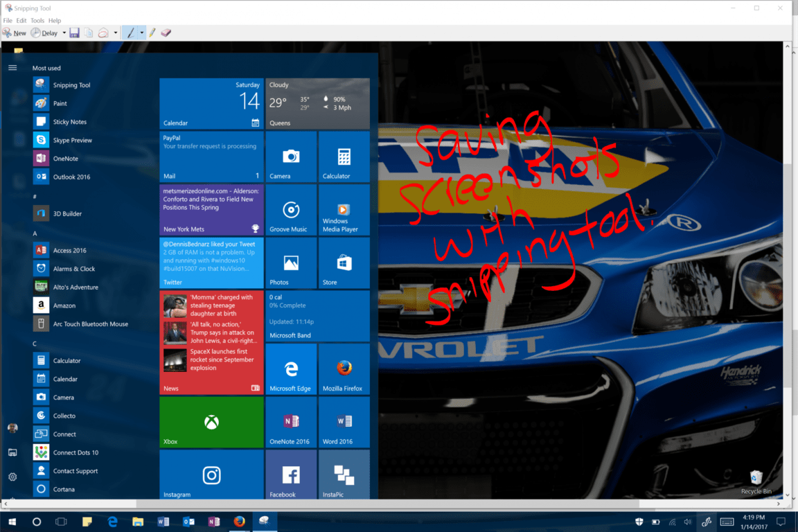The height and width of the screenshot is (532, 798).
Task: Open the Send Snip dropdown arrow
Action: click(116, 33)
